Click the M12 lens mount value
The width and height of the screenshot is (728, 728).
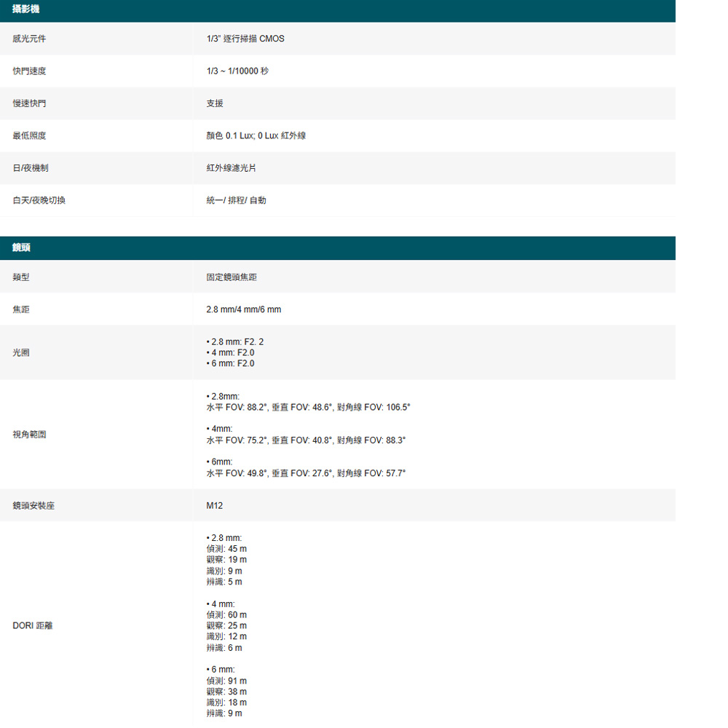pyautogui.click(x=215, y=505)
